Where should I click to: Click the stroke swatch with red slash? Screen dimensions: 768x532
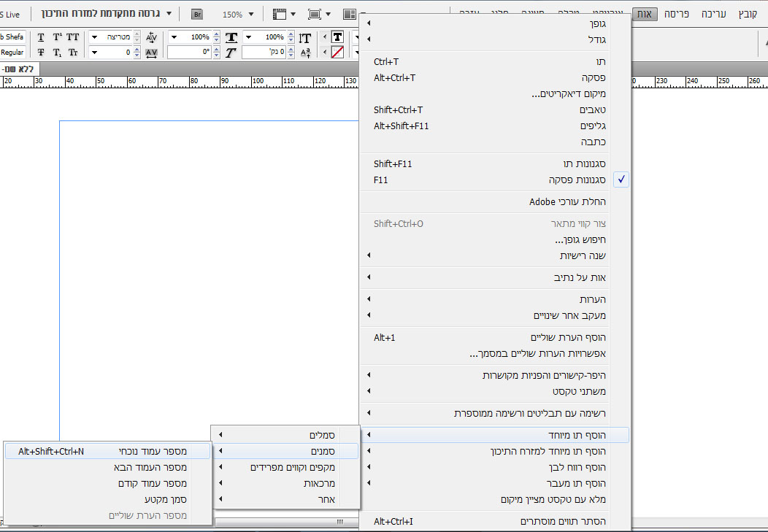[337, 52]
